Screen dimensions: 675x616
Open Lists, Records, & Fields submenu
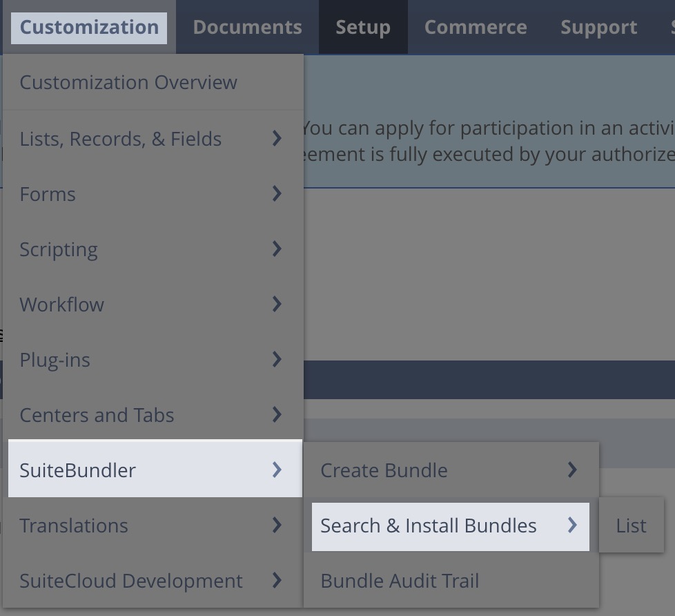153,139
